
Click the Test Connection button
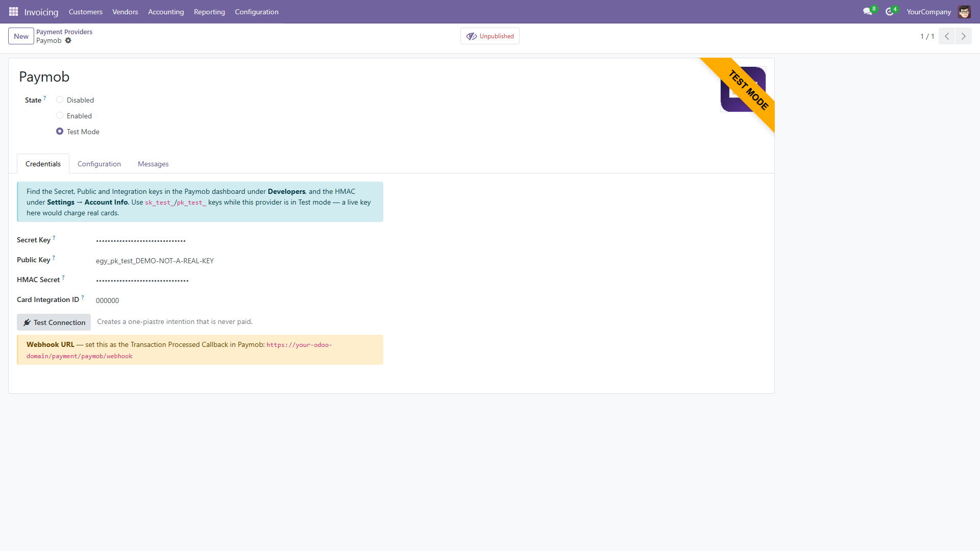[x=54, y=322]
